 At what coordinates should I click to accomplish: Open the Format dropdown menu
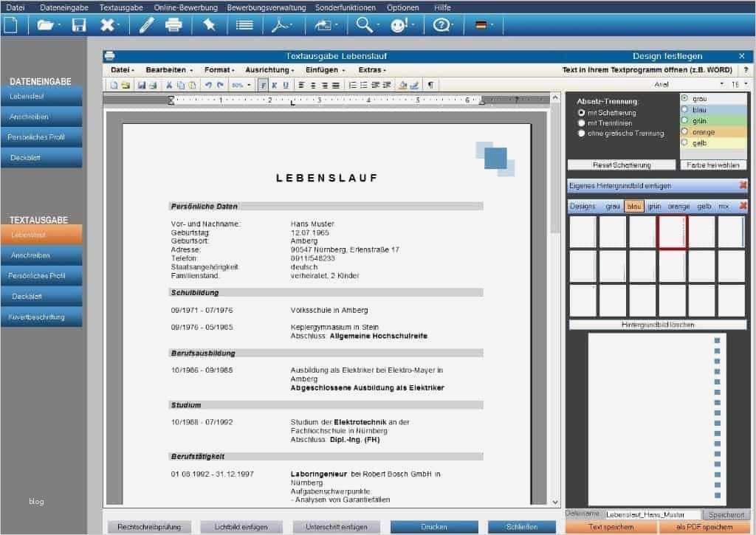click(x=219, y=70)
